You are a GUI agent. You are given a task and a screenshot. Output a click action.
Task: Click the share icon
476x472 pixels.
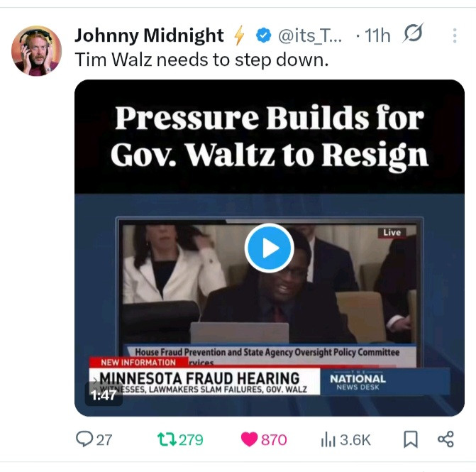(x=445, y=439)
